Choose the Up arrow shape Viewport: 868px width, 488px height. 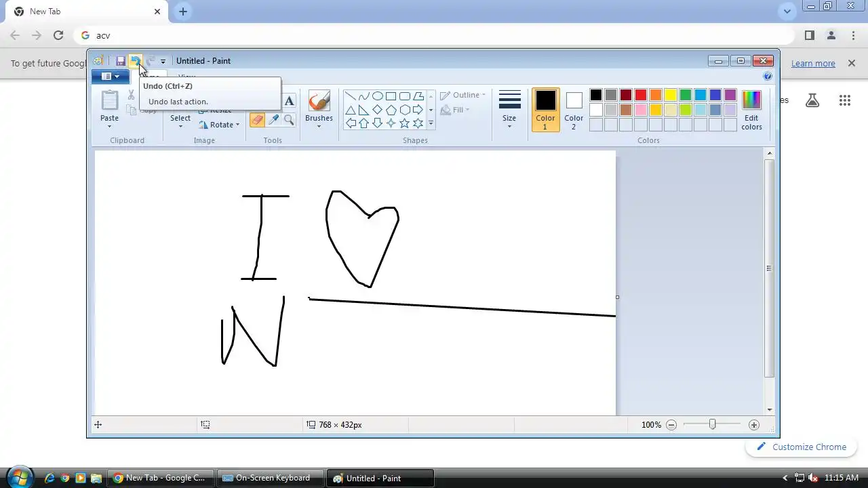click(x=364, y=123)
